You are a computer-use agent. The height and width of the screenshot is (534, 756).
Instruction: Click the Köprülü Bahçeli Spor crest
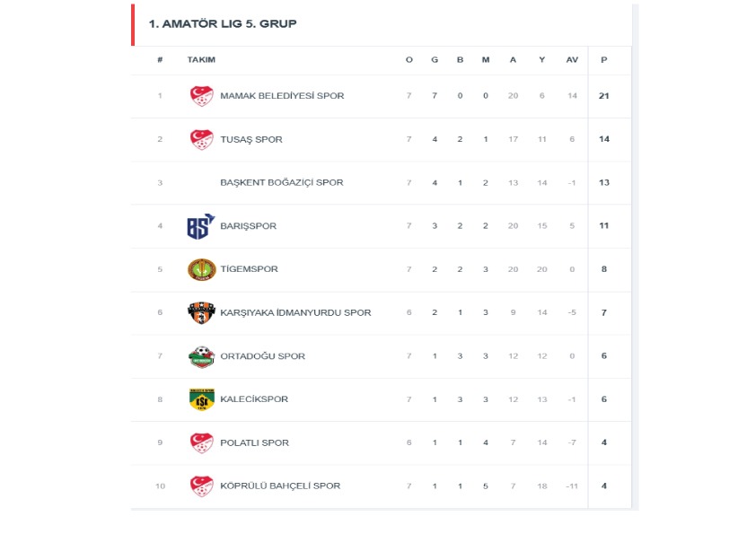201,486
